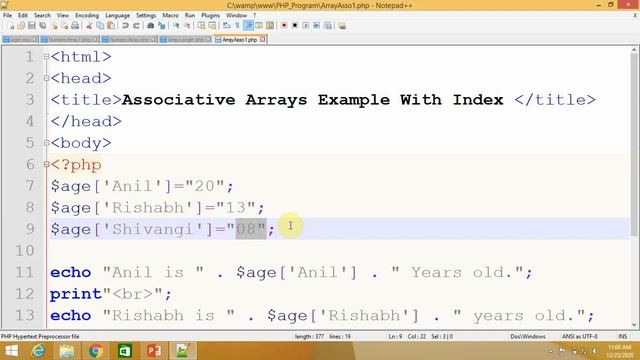This screenshot has height=360, width=640.
Task: Open the Encoding menu
Action: click(x=87, y=16)
